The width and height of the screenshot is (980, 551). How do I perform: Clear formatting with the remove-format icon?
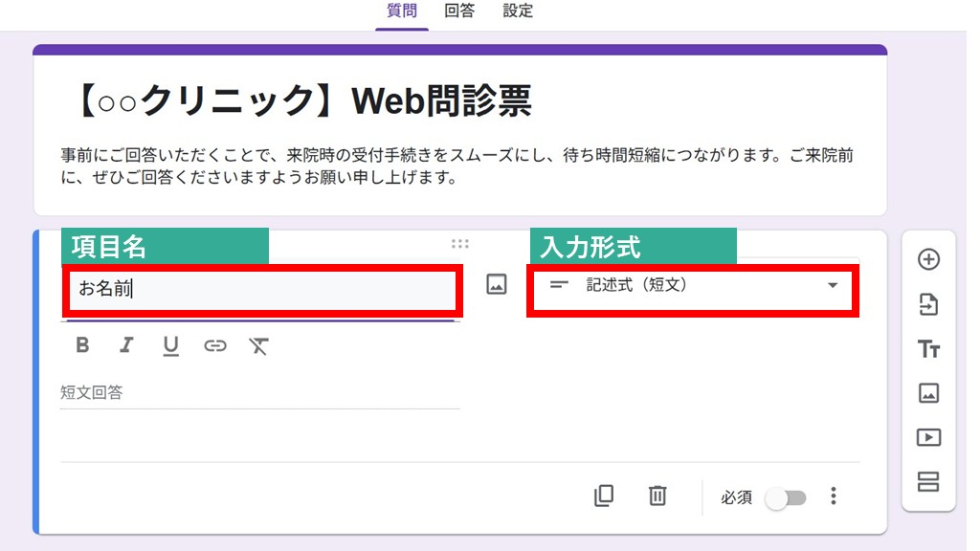pos(258,345)
